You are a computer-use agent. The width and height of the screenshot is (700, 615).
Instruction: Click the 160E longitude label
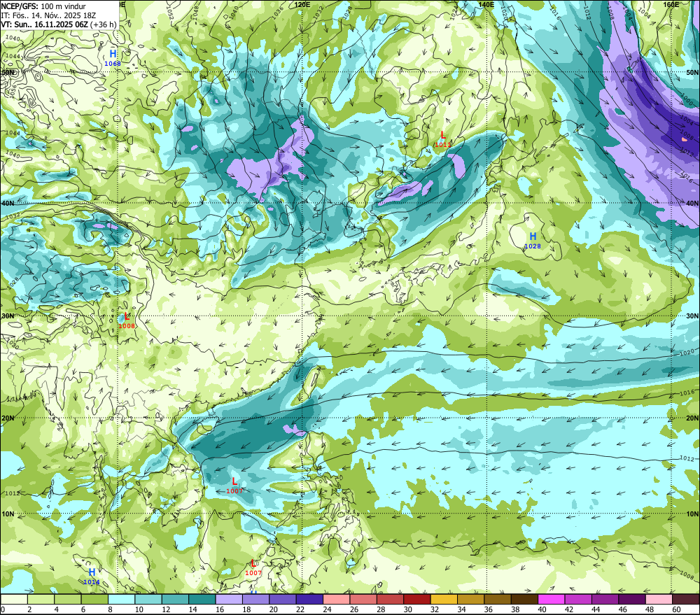tap(671, 4)
